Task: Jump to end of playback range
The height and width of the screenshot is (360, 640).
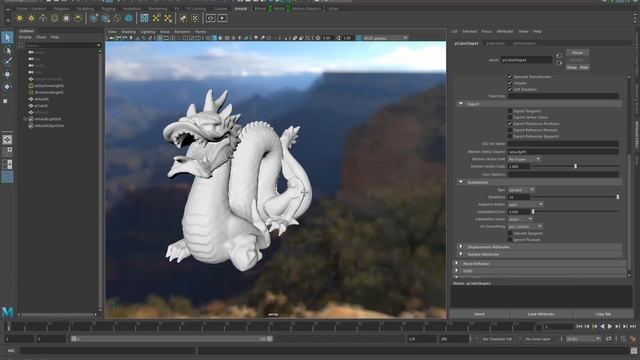Action: (633, 326)
